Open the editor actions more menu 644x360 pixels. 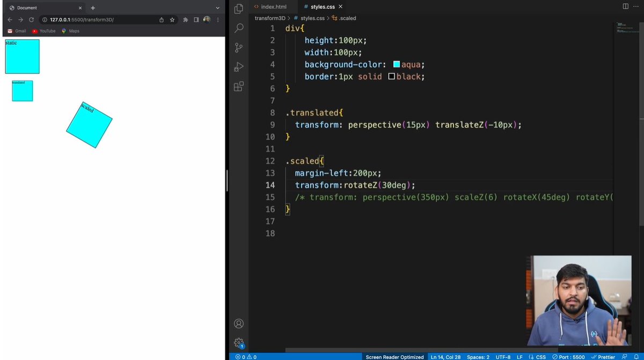tap(636, 6)
